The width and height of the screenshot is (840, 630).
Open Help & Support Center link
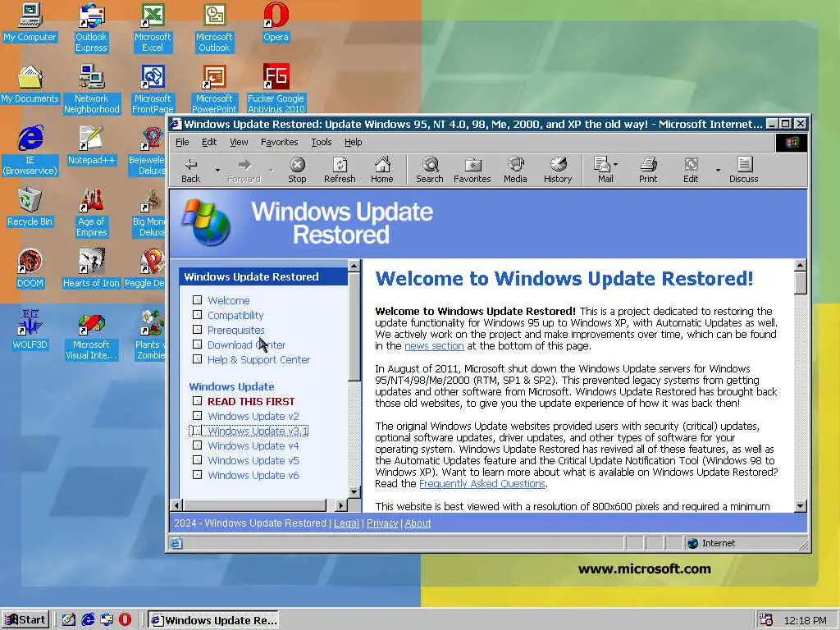[x=258, y=359]
